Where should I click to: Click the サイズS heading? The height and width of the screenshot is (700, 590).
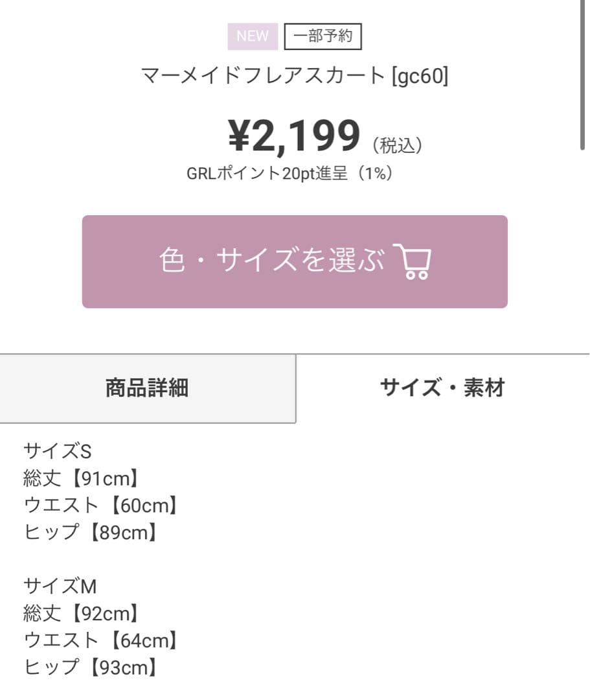tap(58, 451)
